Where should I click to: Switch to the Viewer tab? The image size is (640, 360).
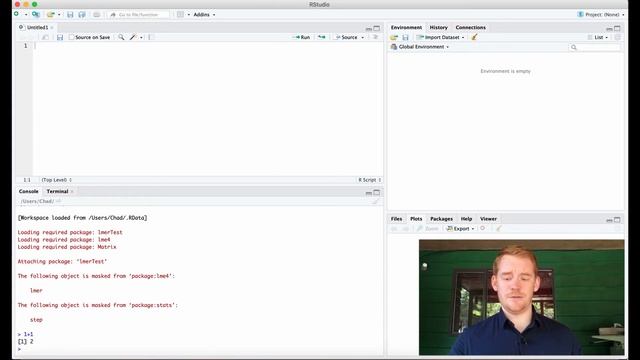point(488,219)
